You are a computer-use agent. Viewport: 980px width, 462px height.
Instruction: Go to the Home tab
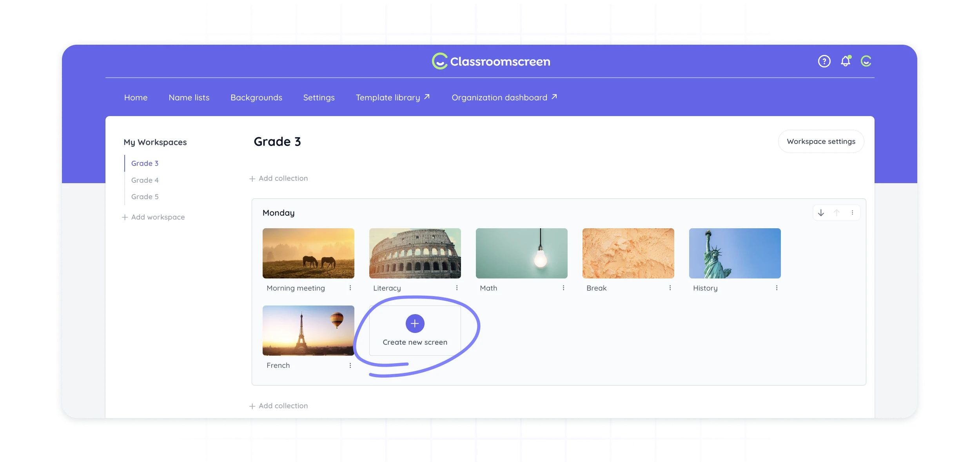[136, 98]
